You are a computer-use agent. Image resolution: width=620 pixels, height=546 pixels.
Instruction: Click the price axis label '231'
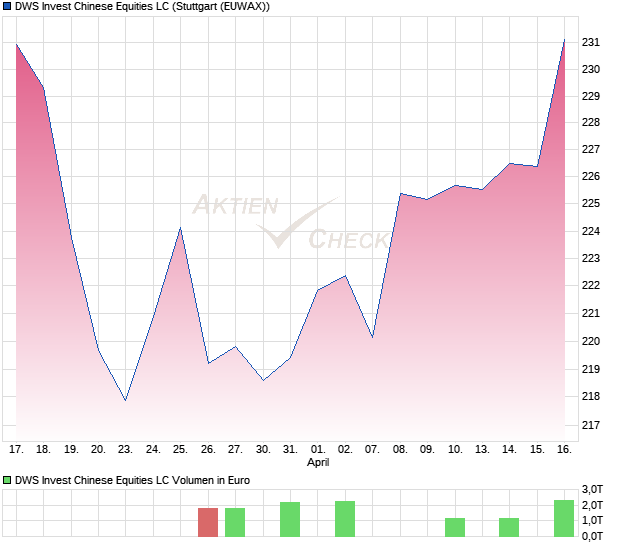591,42
